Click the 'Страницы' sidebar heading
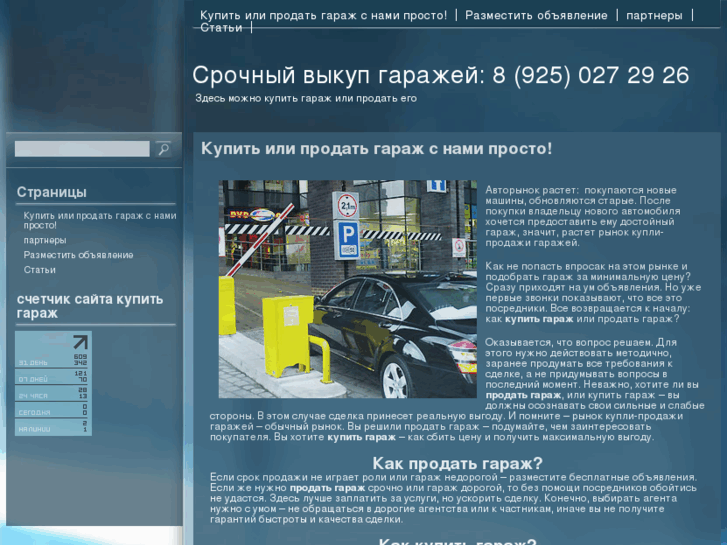Image resolution: width=727 pixels, height=545 pixels. (51, 192)
